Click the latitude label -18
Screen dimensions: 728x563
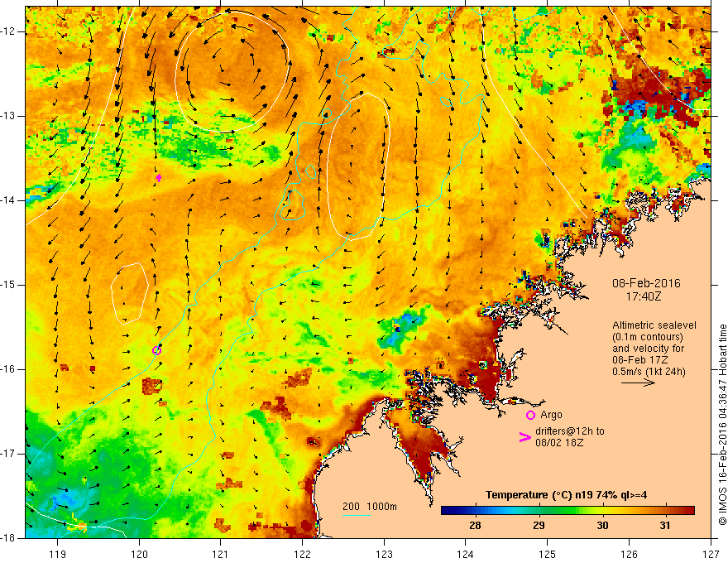(9, 538)
